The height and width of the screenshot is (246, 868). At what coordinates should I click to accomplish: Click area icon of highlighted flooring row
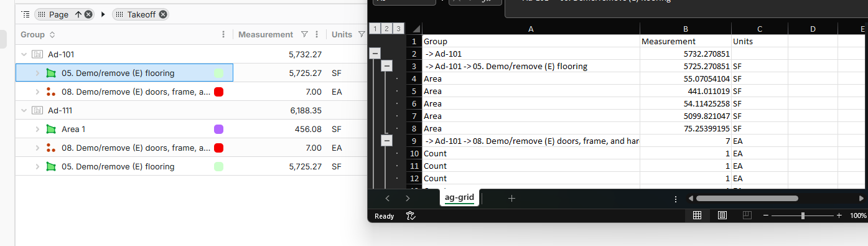51,73
